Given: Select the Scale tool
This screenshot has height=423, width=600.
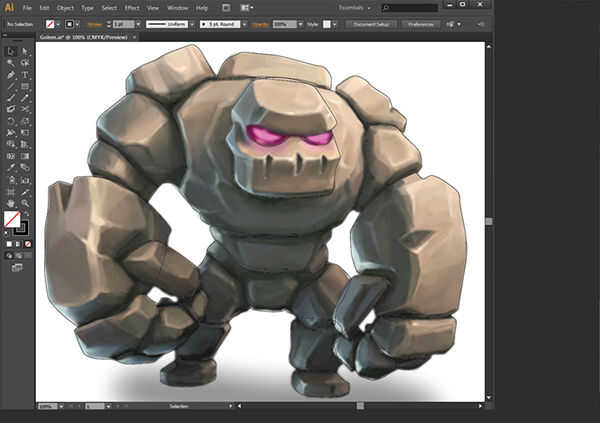Looking at the screenshot, I should point(25,121).
